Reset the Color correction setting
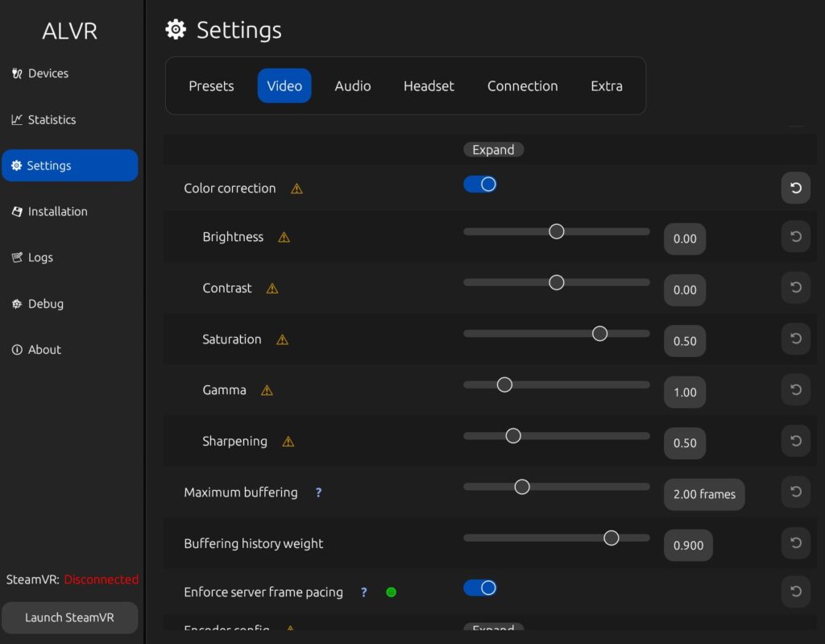This screenshot has height=644, width=825. (795, 188)
